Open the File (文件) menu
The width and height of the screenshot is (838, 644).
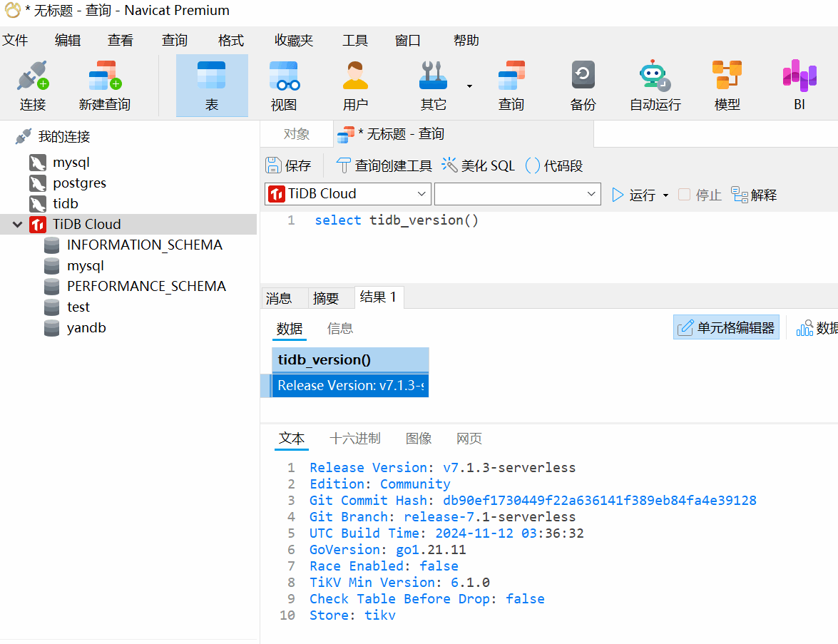click(x=15, y=41)
